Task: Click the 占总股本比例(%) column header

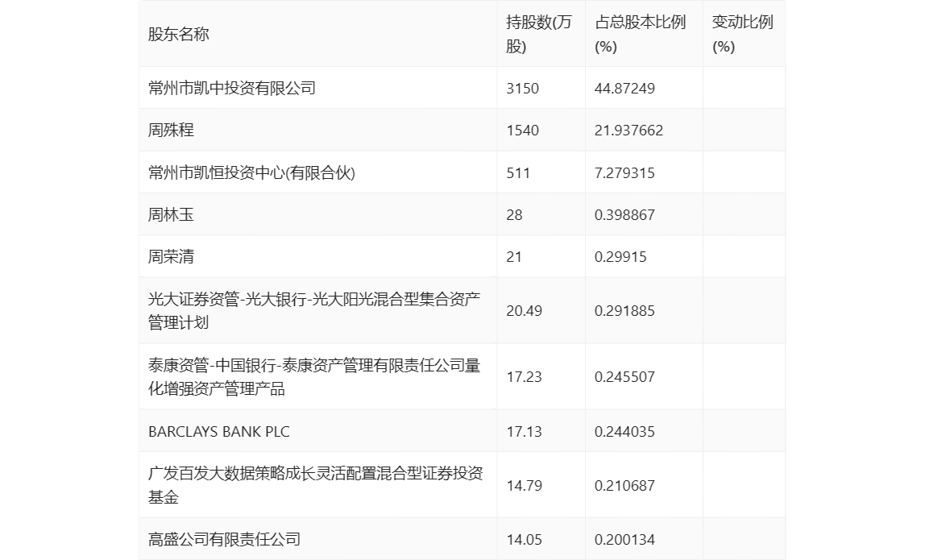Action: click(x=640, y=34)
